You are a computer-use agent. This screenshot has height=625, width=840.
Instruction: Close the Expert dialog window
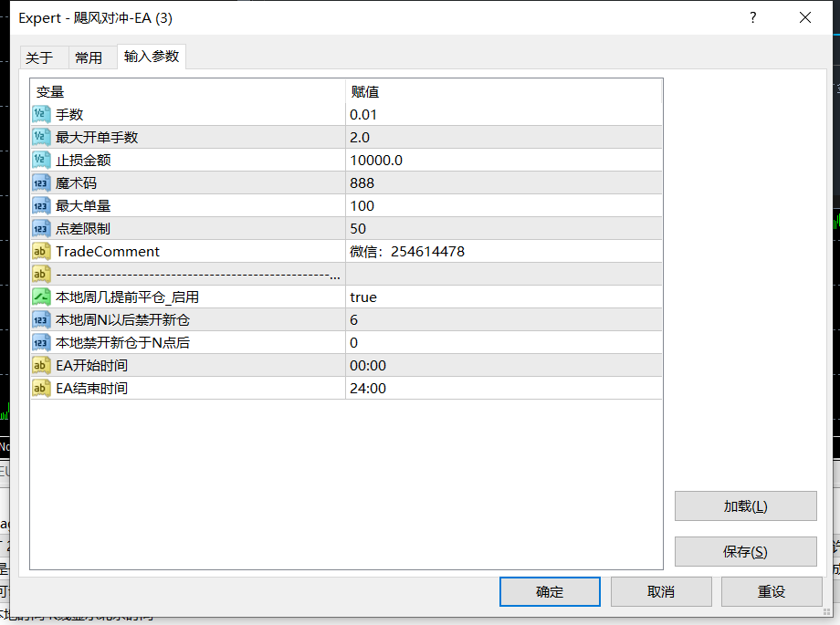(x=805, y=17)
